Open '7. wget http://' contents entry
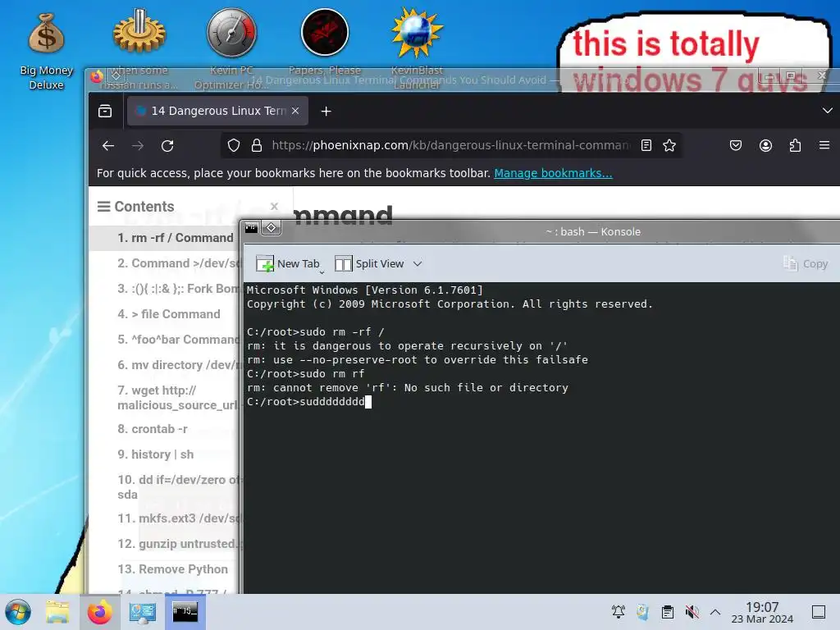This screenshot has height=630, width=840. [177, 398]
